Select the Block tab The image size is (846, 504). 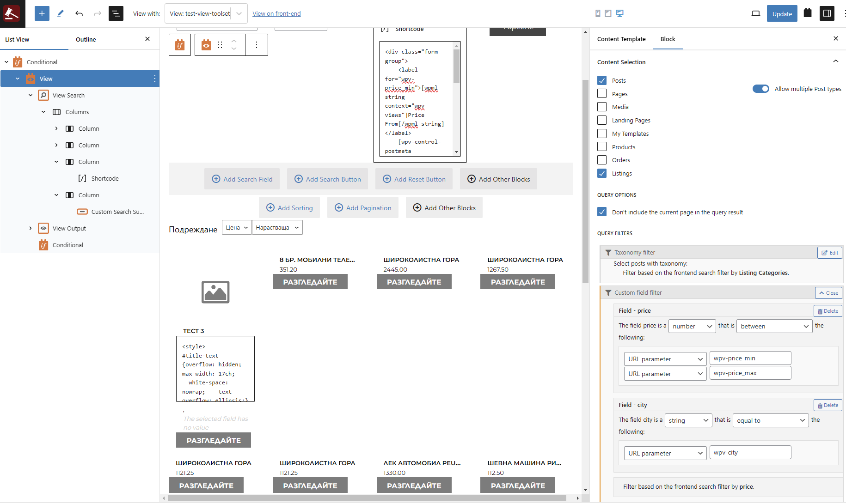click(668, 39)
